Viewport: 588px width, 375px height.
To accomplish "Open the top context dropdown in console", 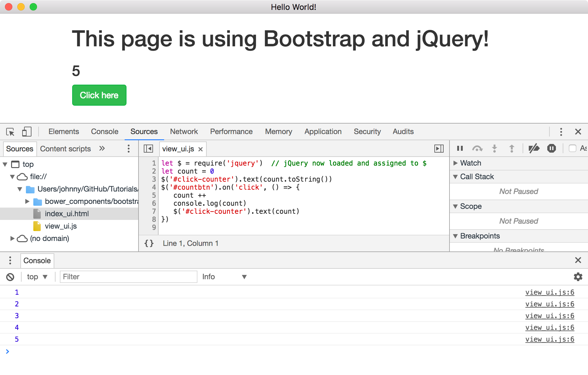I will point(37,277).
